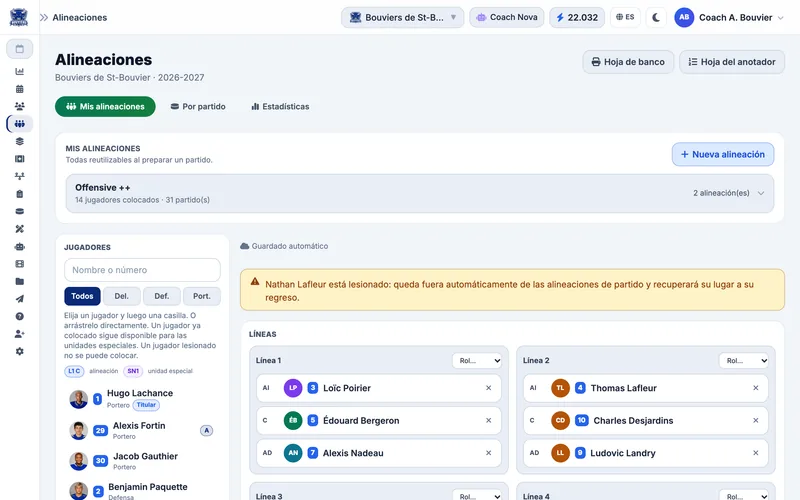Switch to the Mis alineaciones tab

105,107
